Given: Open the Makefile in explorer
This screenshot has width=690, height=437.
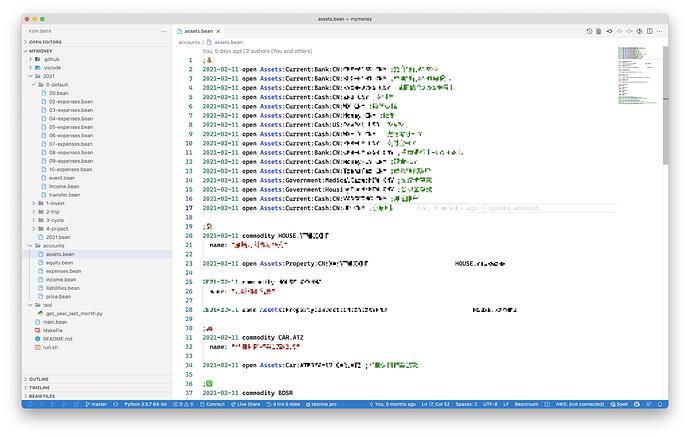Looking at the screenshot, I should (53, 330).
